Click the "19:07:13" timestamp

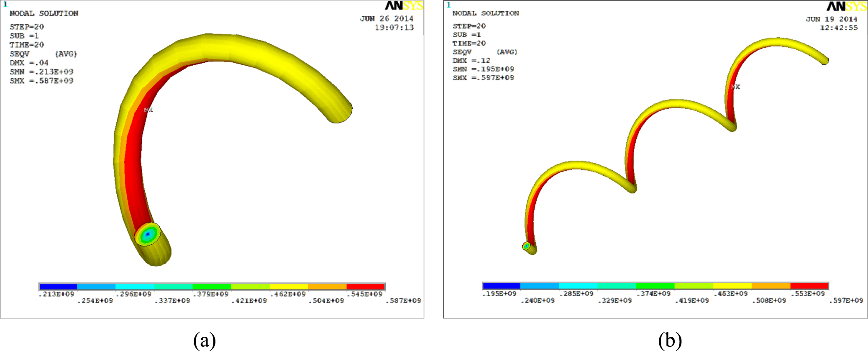(x=394, y=28)
